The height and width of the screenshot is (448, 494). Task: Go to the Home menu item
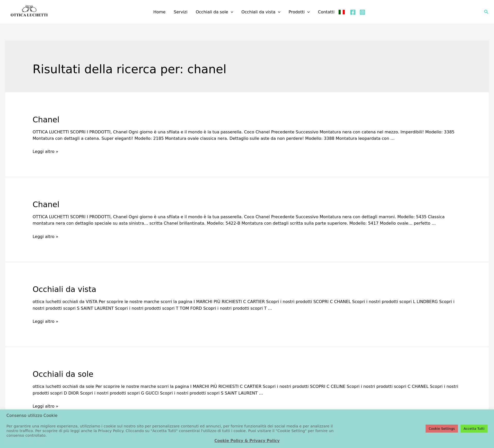point(159,12)
